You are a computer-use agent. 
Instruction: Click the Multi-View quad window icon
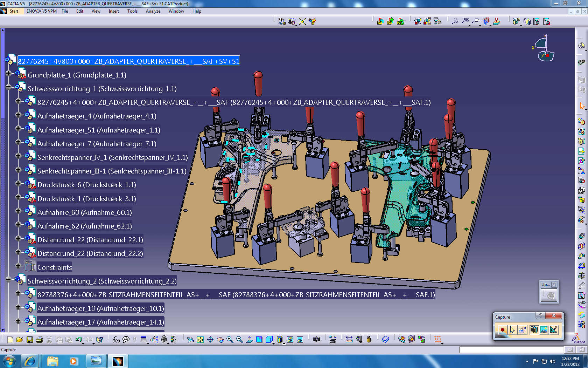[259, 339]
